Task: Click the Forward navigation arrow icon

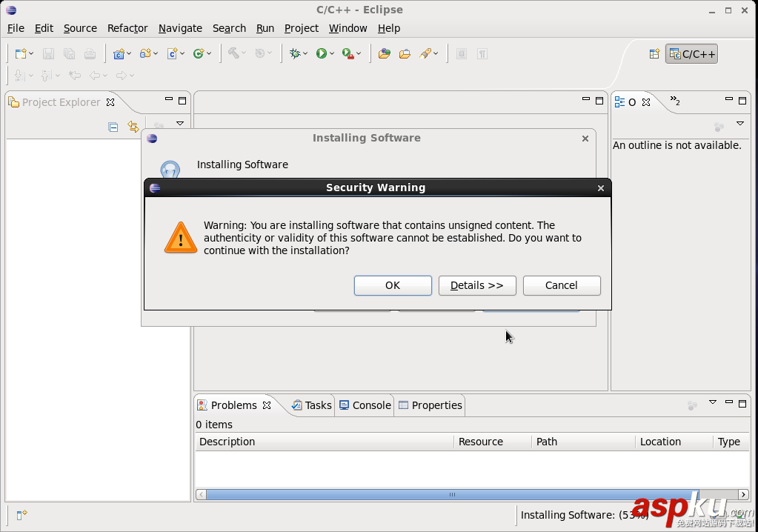Action: (122, 76)
